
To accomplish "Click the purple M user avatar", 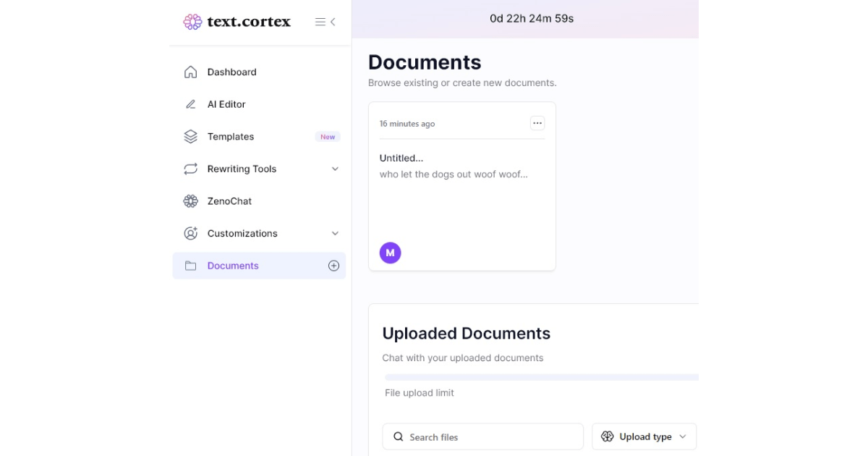I will coord(390,253).
